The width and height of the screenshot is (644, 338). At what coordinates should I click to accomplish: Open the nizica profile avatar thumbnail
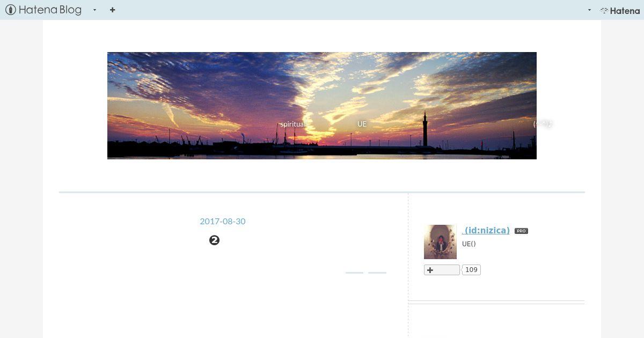[x=440, y=242]
